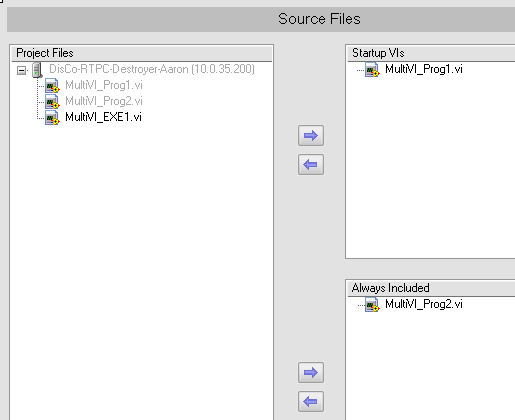
Task: Select grayed MultiVI_Prog1.vi in Project Files
Action: pyautogui.click(x=104, y=85)
